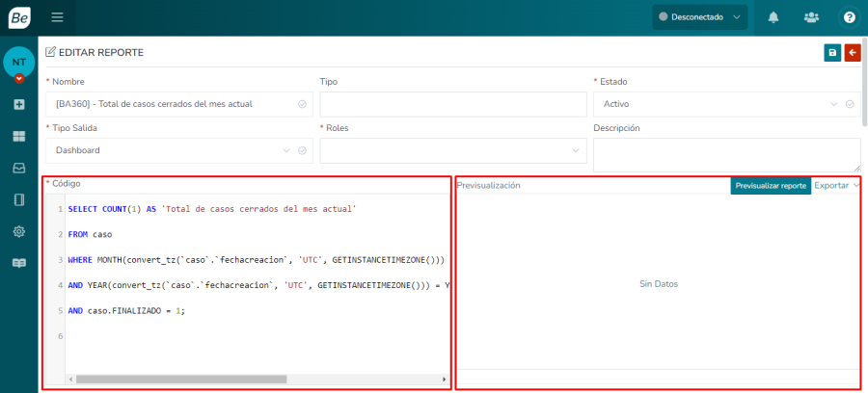Open the inbox tray icon in sidebar

[18, 169]
